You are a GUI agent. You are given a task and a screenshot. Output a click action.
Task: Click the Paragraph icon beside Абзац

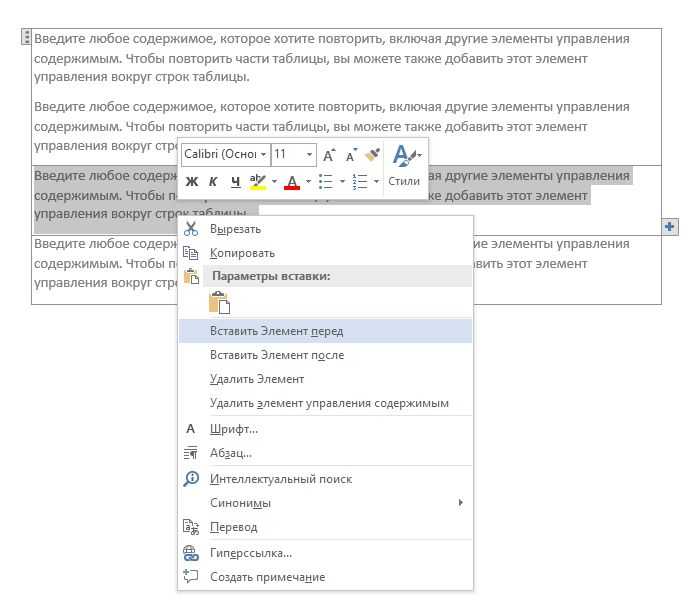point(191,453)
